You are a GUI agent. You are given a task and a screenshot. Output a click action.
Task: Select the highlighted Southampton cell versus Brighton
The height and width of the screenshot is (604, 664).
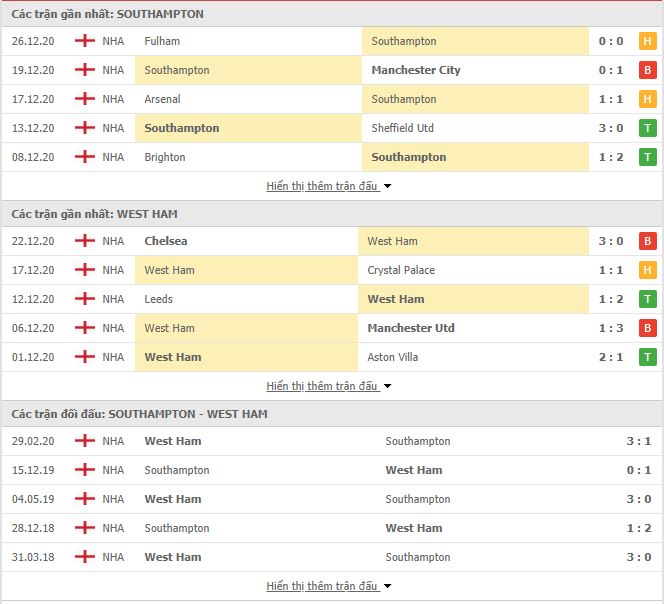[475, 157]
